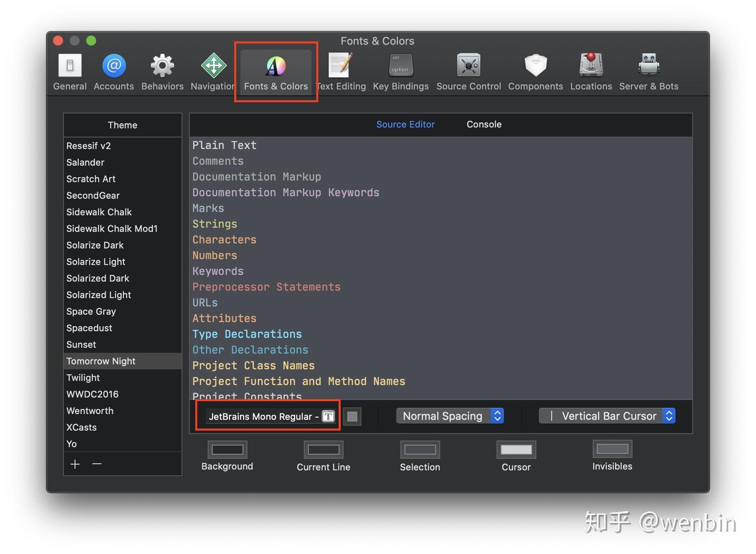
Task: Open the Source Control pane
Action: click(x=469, y=72)
